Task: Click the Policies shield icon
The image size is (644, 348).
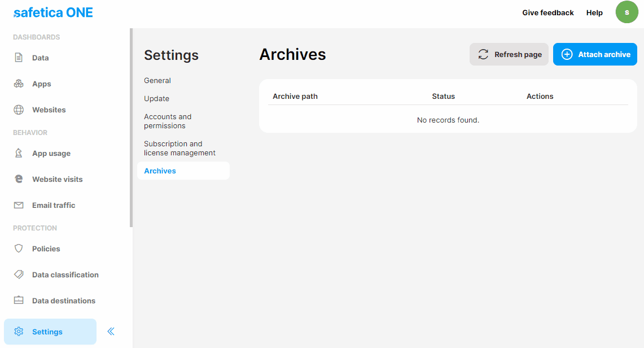Action: pyautogui.click(x=17, y=248)
